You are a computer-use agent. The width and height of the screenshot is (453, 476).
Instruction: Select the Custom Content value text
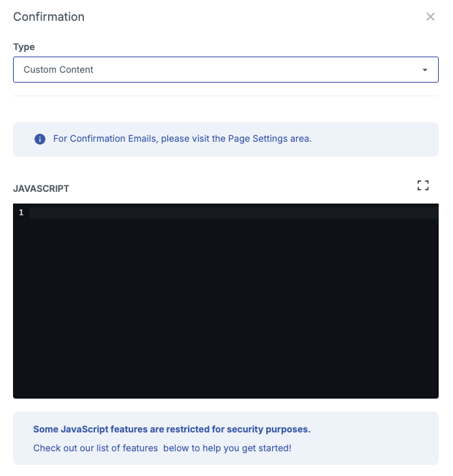coord(59,70)
